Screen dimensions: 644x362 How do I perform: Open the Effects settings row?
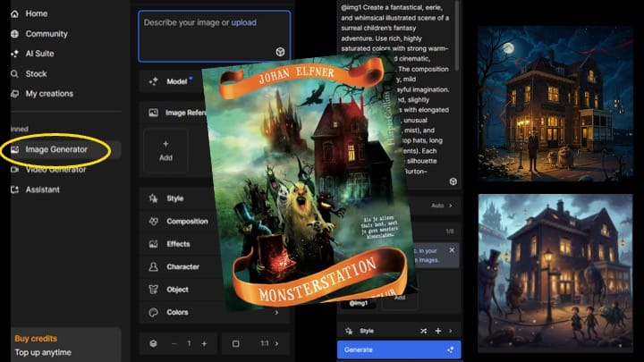[177, 244]
